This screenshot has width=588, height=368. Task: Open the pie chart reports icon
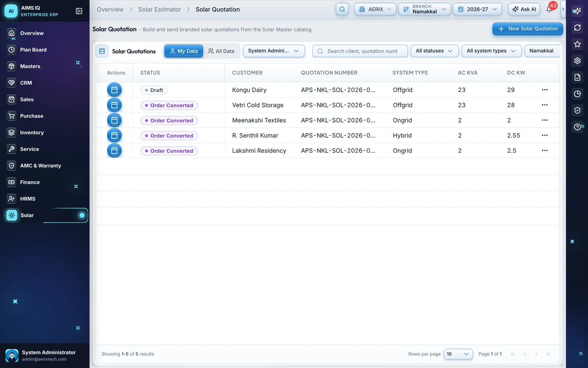(577, 94)
